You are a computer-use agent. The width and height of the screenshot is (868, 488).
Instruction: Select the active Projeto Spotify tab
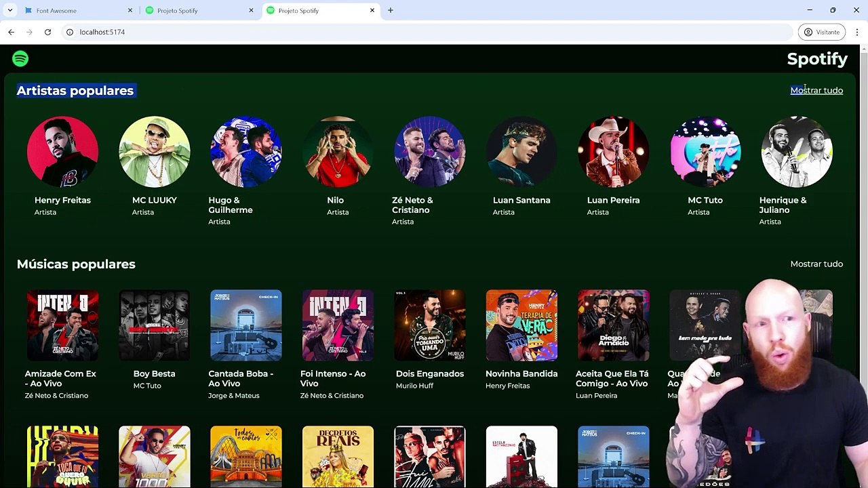click(321, 11)
